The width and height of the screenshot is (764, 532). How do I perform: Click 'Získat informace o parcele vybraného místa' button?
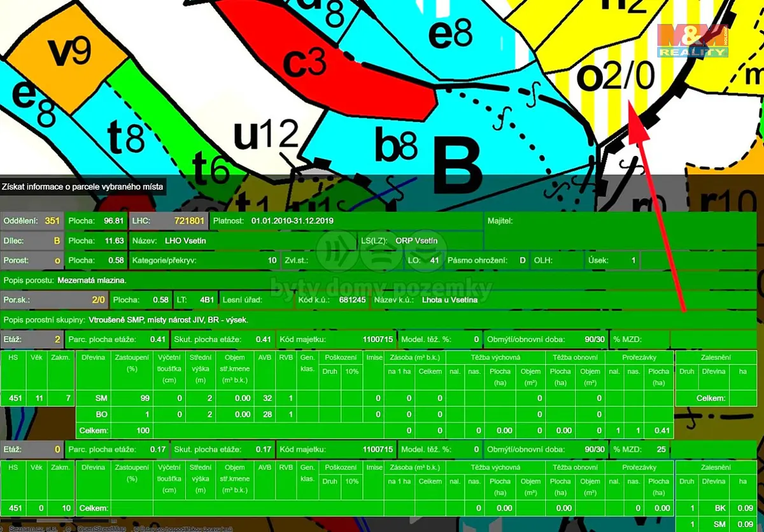click(83, 187)
